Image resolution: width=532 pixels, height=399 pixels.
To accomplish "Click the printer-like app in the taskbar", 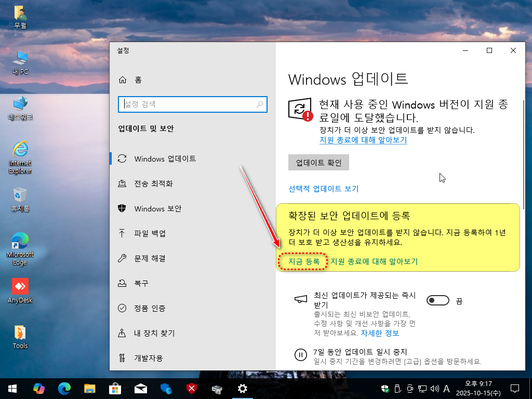I will (x=217, y=389).
